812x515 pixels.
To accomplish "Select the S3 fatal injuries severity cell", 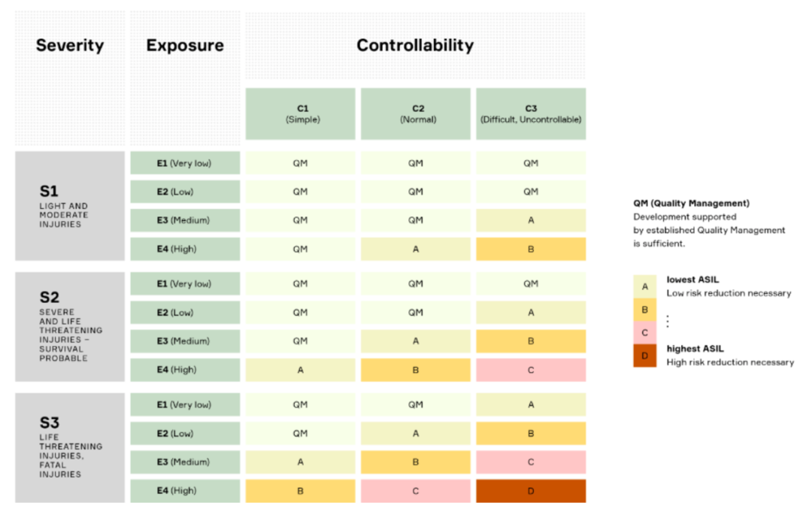I will (70, 447).
